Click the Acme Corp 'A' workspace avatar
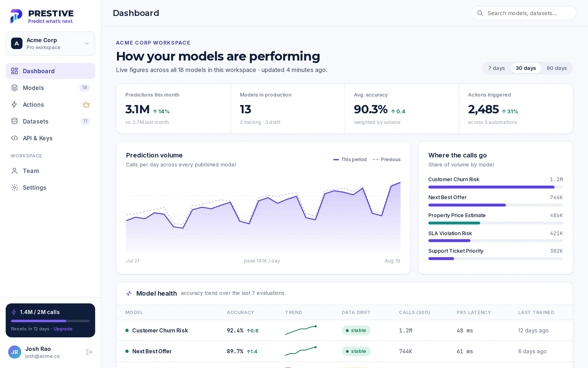 [17, 44]
